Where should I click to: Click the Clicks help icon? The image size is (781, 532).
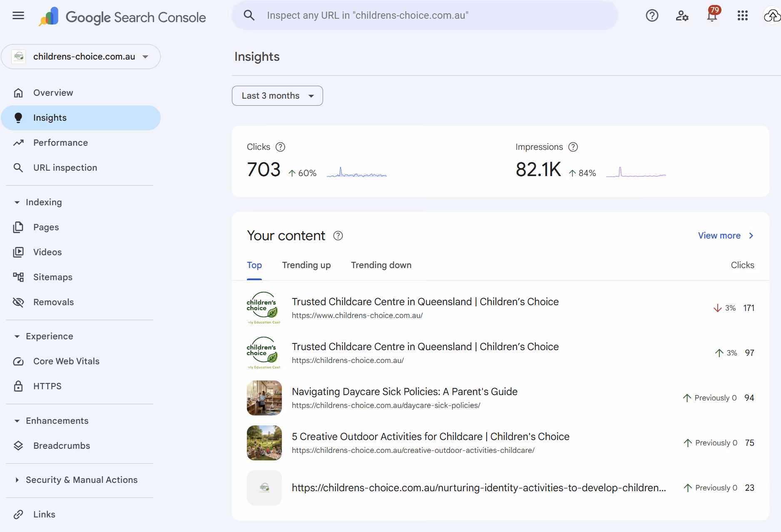pos(281,147)
